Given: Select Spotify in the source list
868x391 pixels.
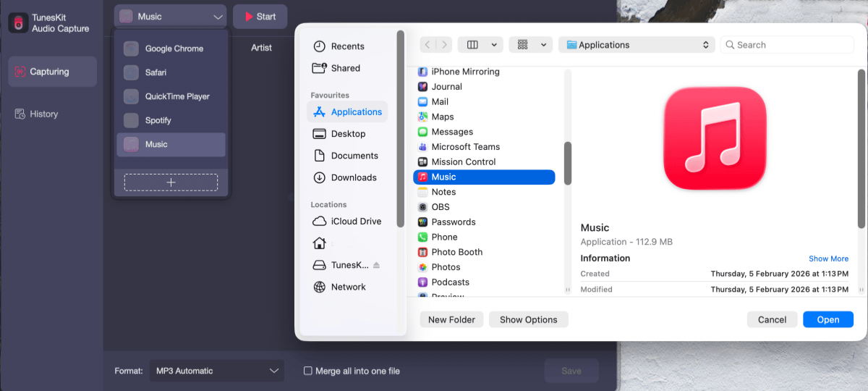Looking at the screenshot, I should 171,120.
